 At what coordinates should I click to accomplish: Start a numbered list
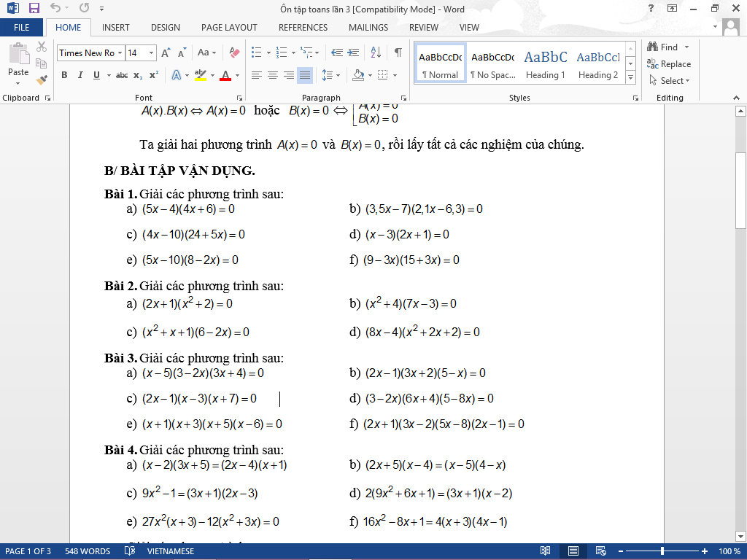pyautogui.click(x=282, y=52)
